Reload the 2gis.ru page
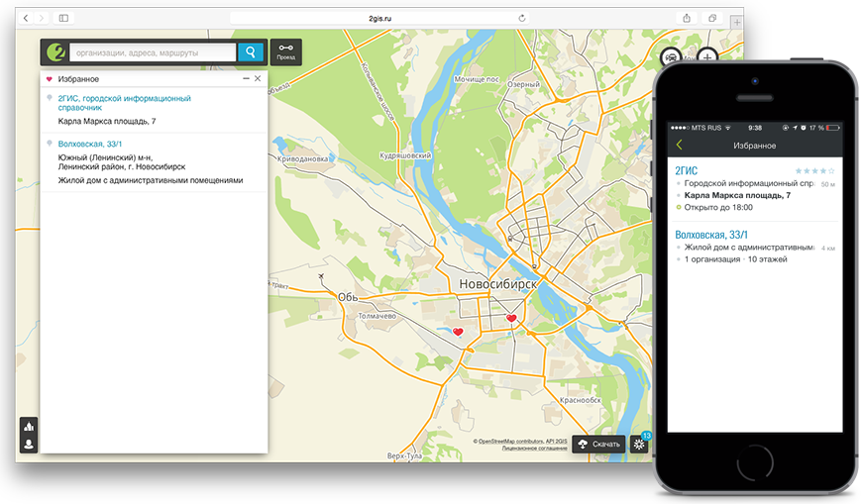863x504 pixels. tap(522, 18)
